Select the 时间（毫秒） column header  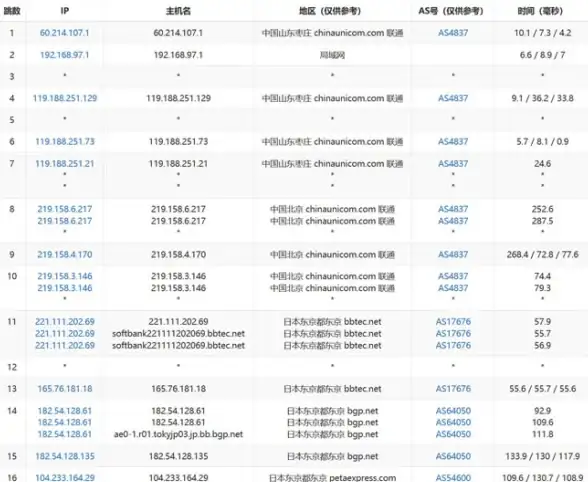coord(540,11)
